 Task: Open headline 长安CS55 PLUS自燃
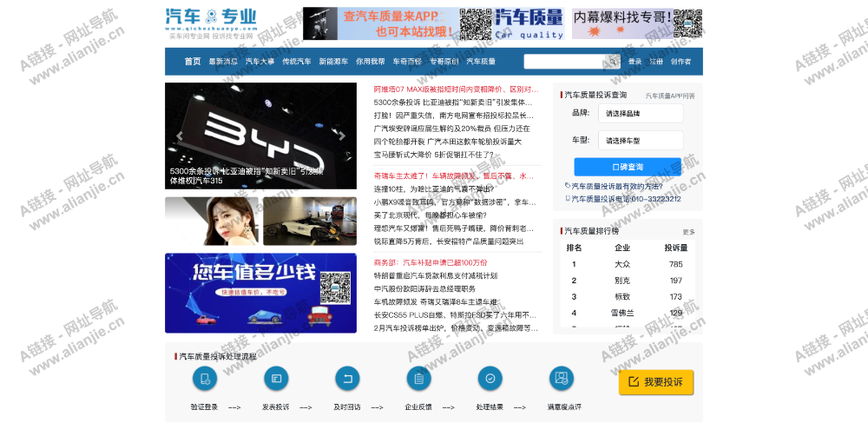click(455, 315)
